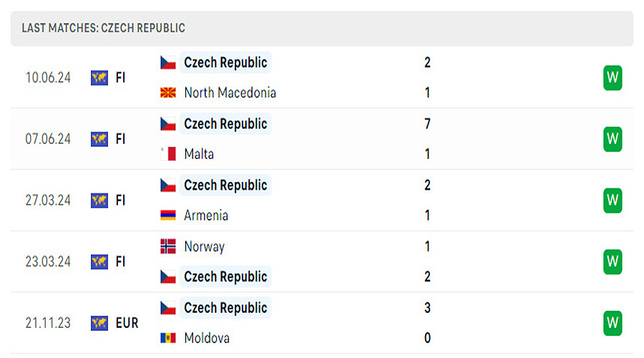
Task: Open Norway team details
Action: tap(204, 246)
